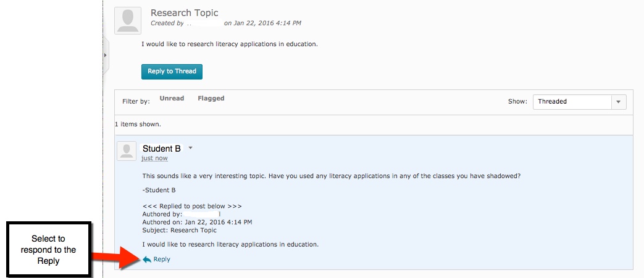The width and height of the screenshot is (644, 278).
Task: Filter posts by Flagged
Action: coord(211,99)
